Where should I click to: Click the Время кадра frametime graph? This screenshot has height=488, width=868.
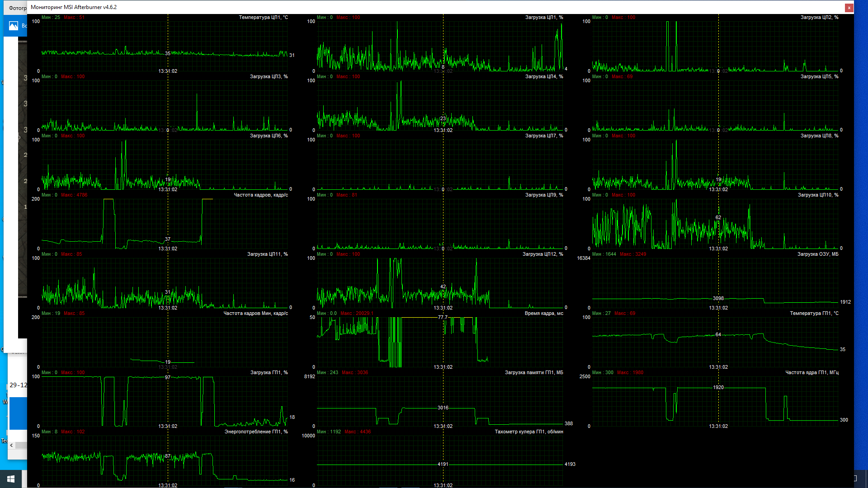(441, 342)
